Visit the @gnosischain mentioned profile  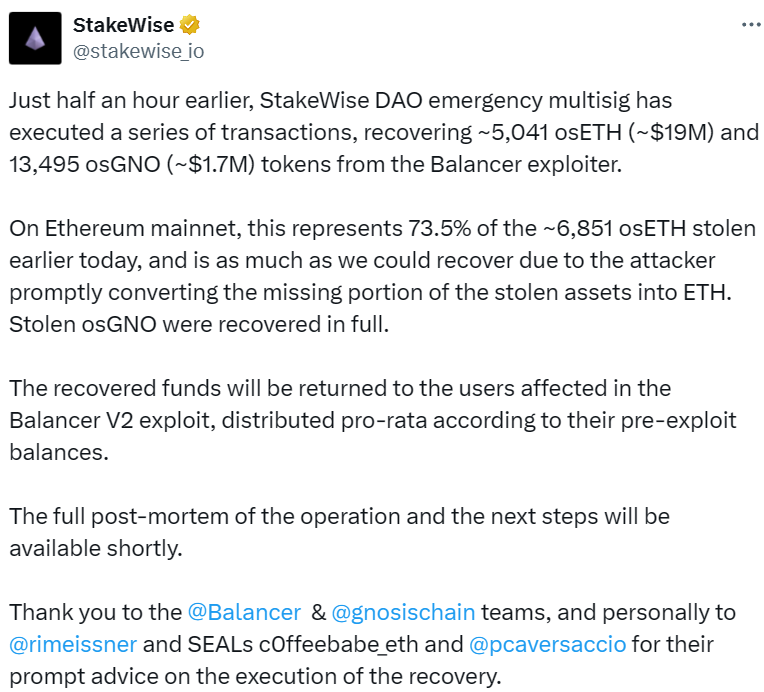pyautogui.click(x=404, y=612)
